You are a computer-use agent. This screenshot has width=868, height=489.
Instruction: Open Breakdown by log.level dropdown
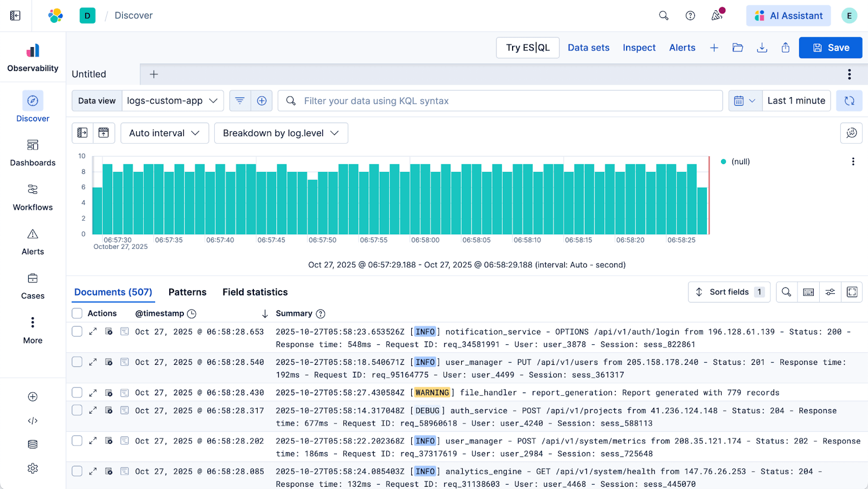point(281,133)
